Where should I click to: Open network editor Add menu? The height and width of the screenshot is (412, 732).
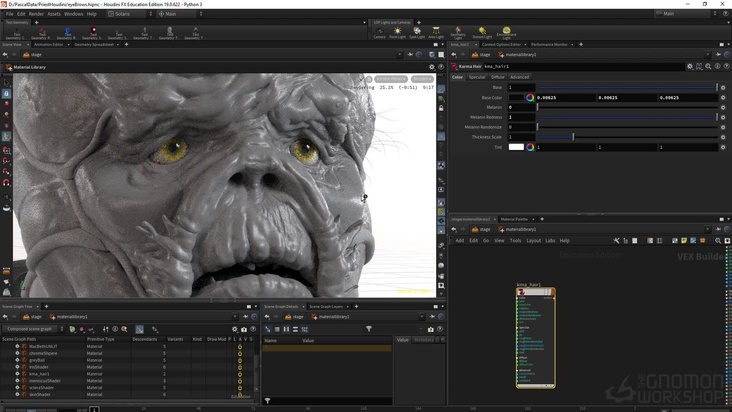coord(459,241)
